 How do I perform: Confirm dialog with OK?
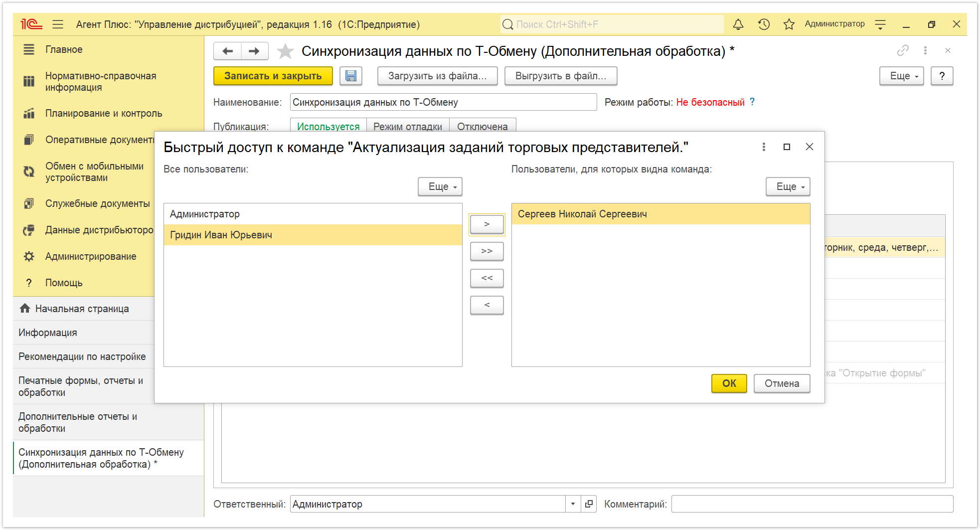point(729,383)
